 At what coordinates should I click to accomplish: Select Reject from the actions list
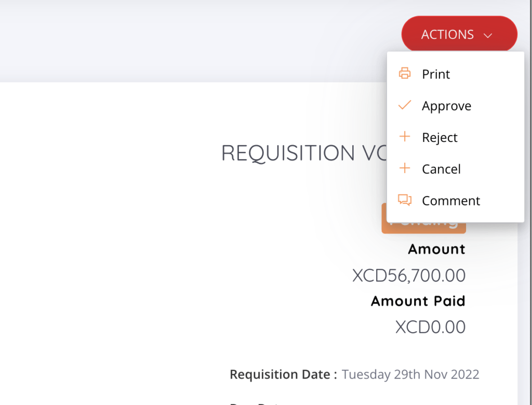point(440,137)
